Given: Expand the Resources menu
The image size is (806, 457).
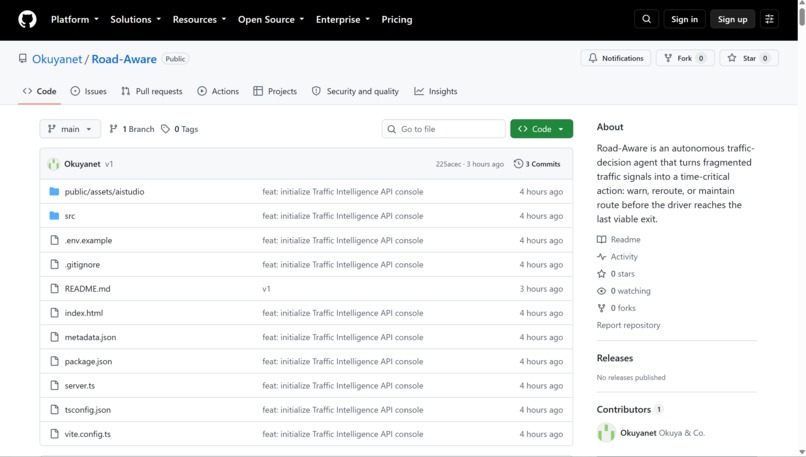Looking at the screenshot, I should click(199, 20).
